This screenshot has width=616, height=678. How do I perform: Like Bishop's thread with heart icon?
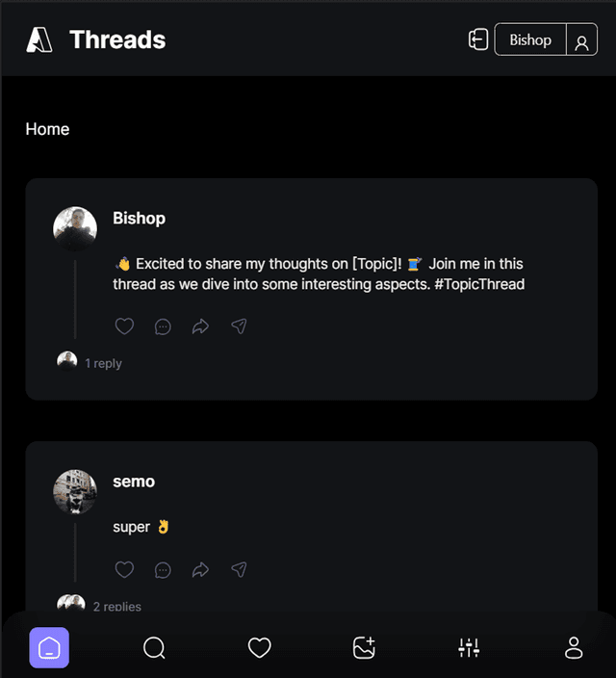point(124,326)
